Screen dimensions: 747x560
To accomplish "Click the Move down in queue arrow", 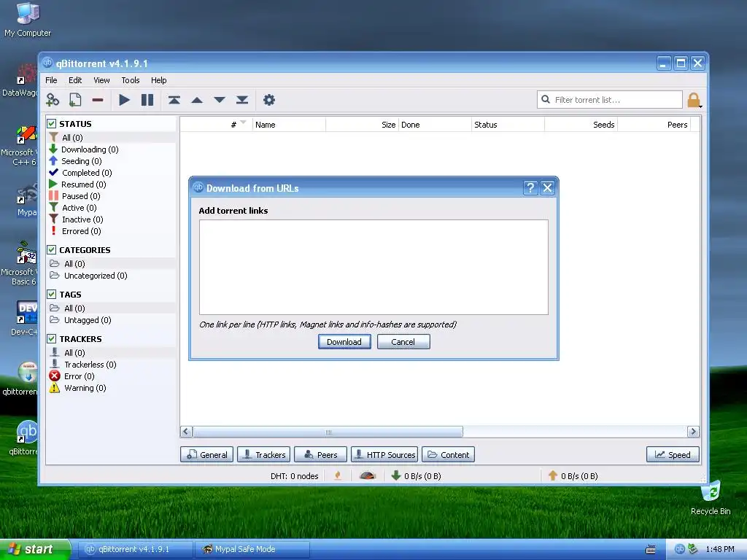I will click(219, 100).
